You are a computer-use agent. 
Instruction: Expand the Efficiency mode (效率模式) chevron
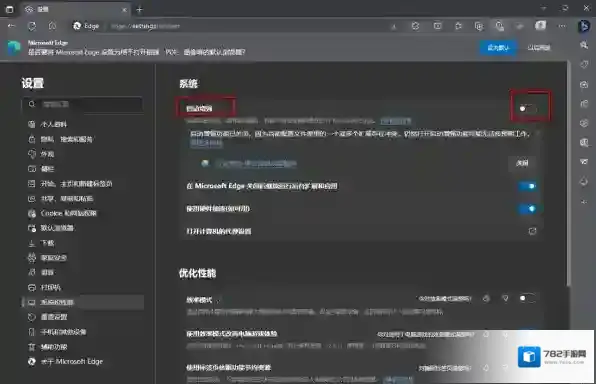218,301
